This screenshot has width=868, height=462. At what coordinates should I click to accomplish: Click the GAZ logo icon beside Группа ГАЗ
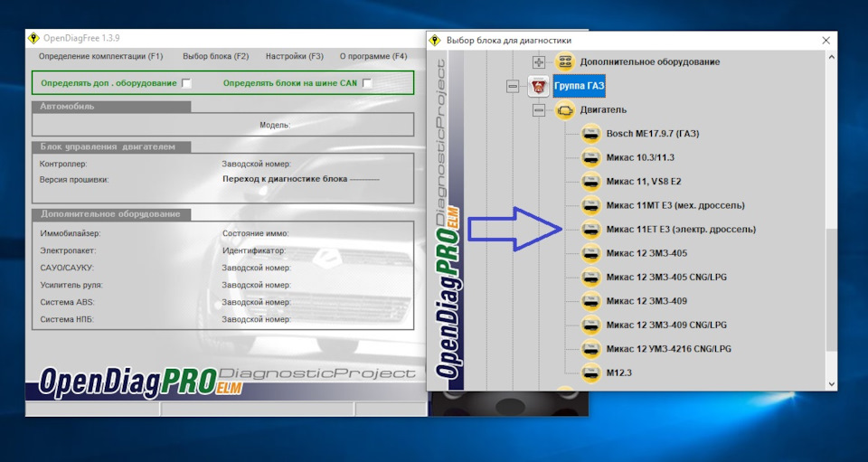click(x=538, y=86)
